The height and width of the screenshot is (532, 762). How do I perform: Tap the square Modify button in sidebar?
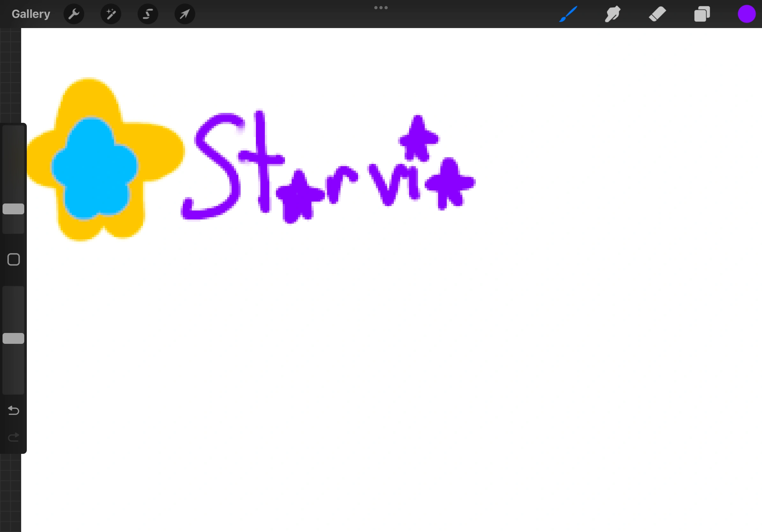coord(14,259)
